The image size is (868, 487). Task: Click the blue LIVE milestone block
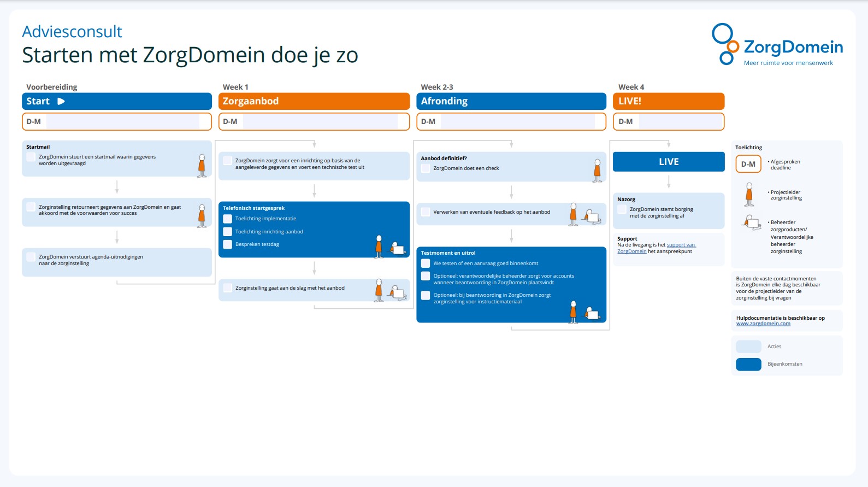click(x=669, y=162)
